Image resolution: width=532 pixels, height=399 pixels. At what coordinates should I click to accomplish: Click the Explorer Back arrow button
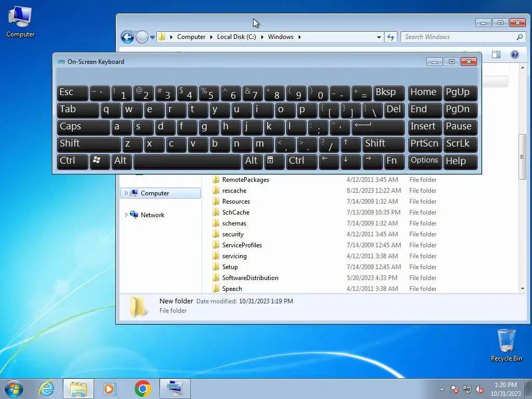click(x=128, y=37)
